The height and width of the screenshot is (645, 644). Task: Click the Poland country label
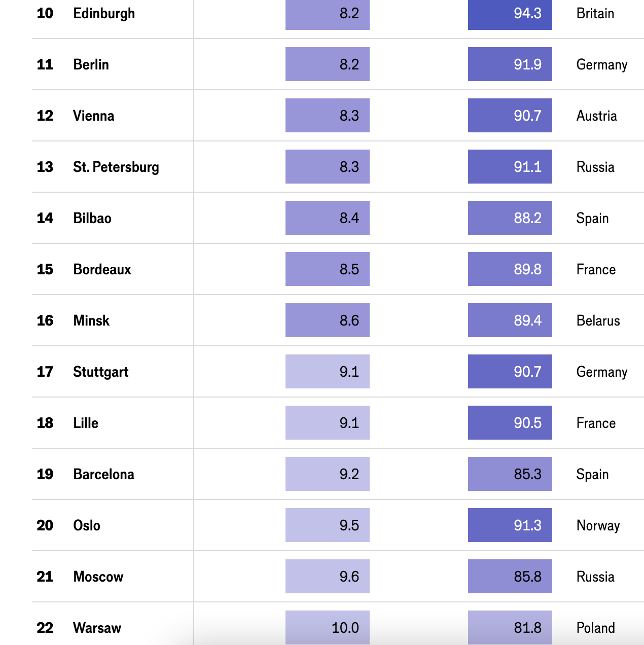click(x=595, y=628)
